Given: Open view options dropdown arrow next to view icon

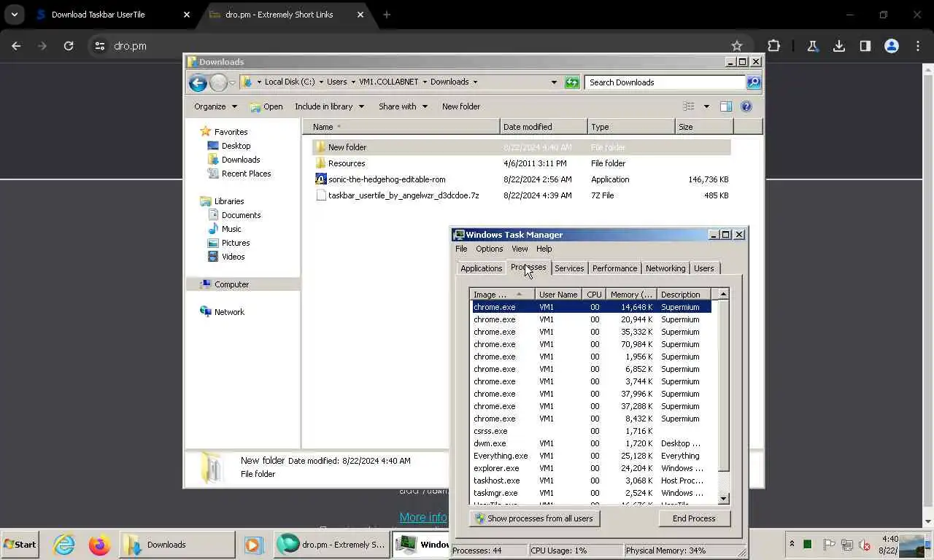Looking at the screenshot, I should click(x=706, y=106).
